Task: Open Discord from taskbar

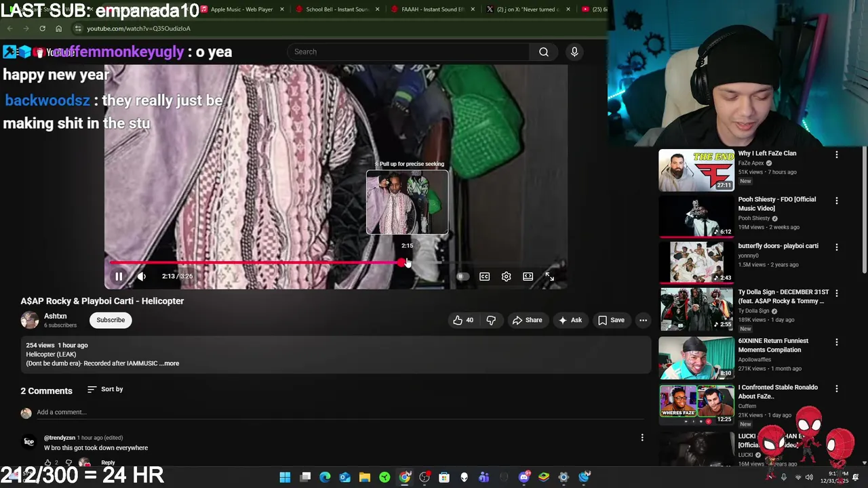Action: (x=524, y=477)
